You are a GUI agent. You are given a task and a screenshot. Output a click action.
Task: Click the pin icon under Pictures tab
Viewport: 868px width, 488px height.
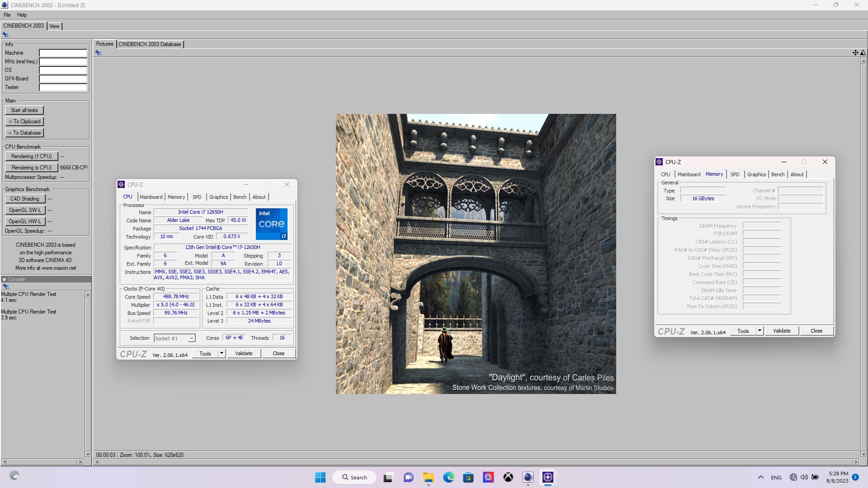[x=98, y=53]
